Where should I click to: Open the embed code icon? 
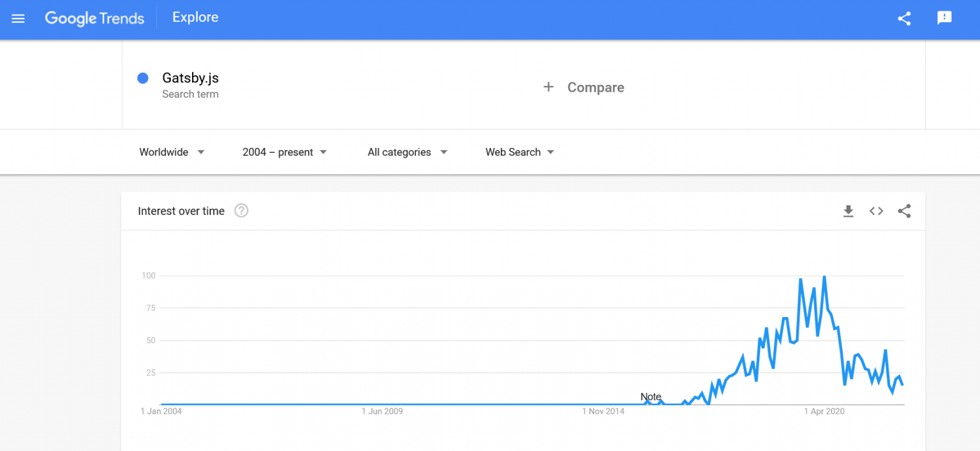pos(876,211)
